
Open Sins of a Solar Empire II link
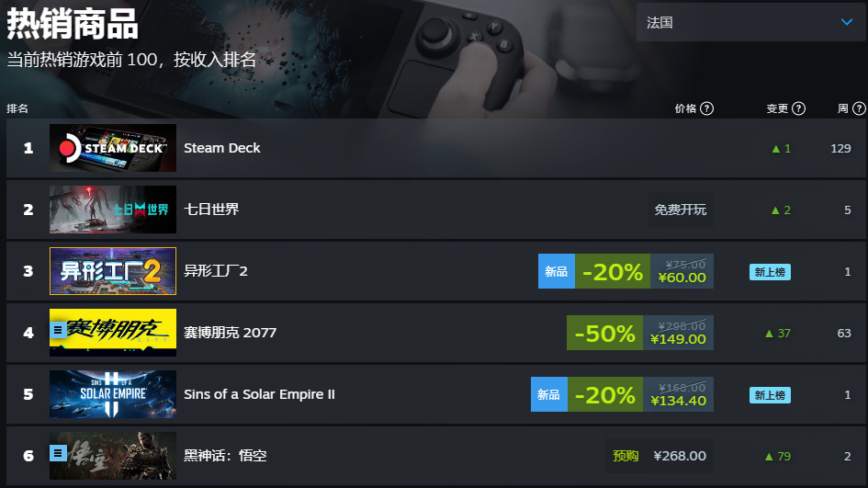tap(259, 394)
